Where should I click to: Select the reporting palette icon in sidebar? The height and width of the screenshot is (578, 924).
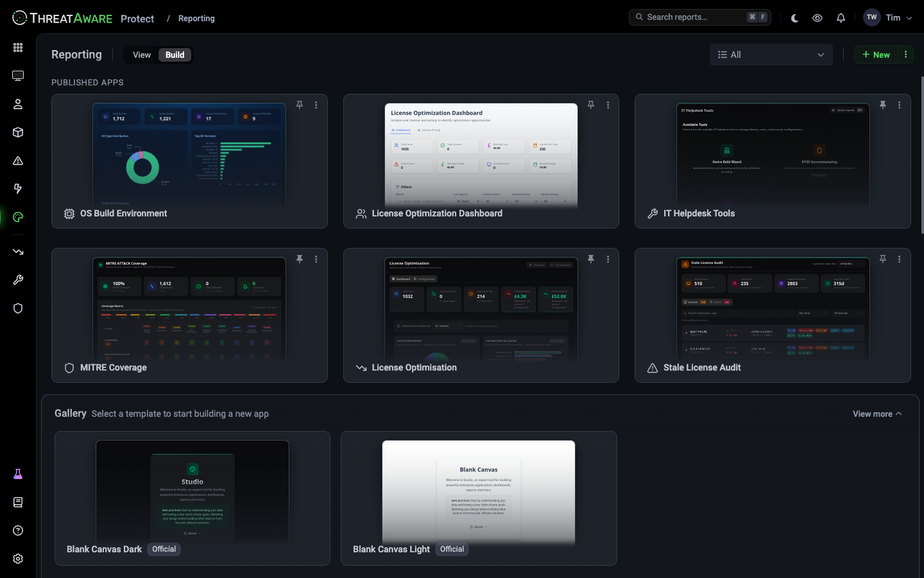(18, 217)
